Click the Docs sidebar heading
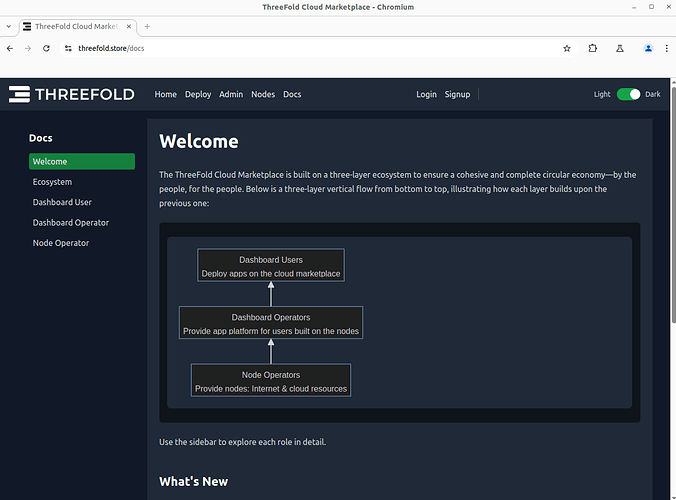Image resolution: width=676 pixels, height=500 pixels. pyautogui.click(x=41, y=138)
